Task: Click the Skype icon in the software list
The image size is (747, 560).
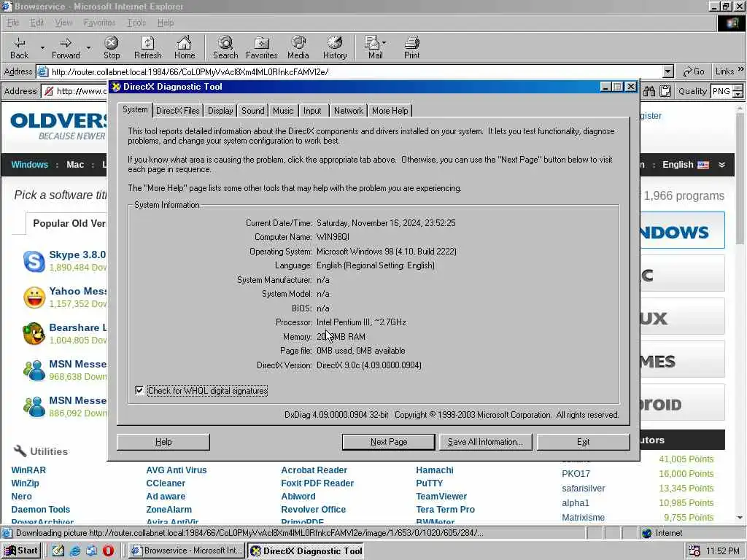Action: point(34,262)
